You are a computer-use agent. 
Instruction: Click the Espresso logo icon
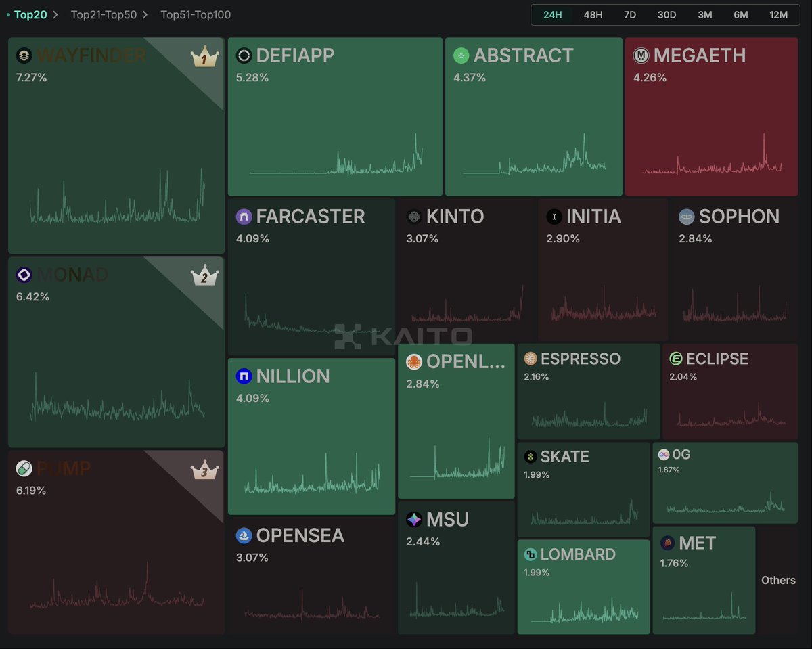coord(531,359)
